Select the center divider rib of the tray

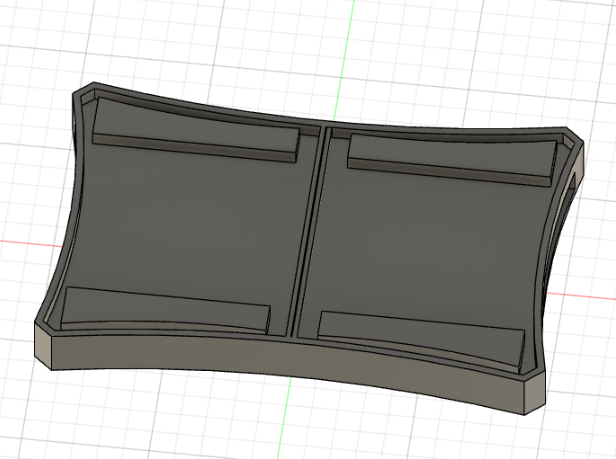coord(310,232)
